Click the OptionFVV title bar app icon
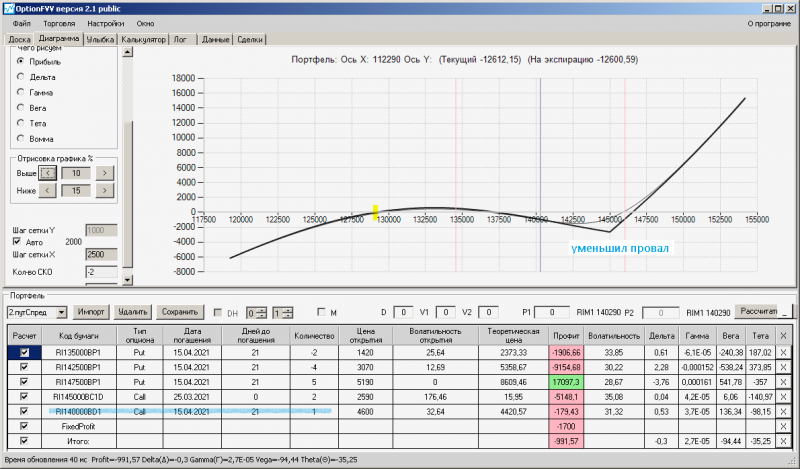The height and width of the screenshot is (469, 800). pyautogui.click(x=8, y=9)
